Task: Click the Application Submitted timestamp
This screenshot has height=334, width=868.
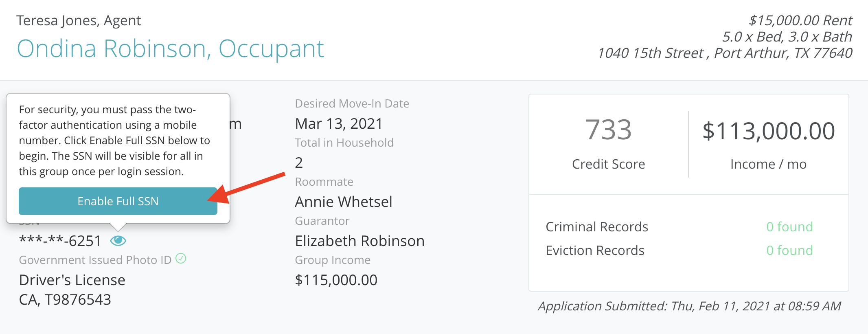Action: [x=689, y=306]
